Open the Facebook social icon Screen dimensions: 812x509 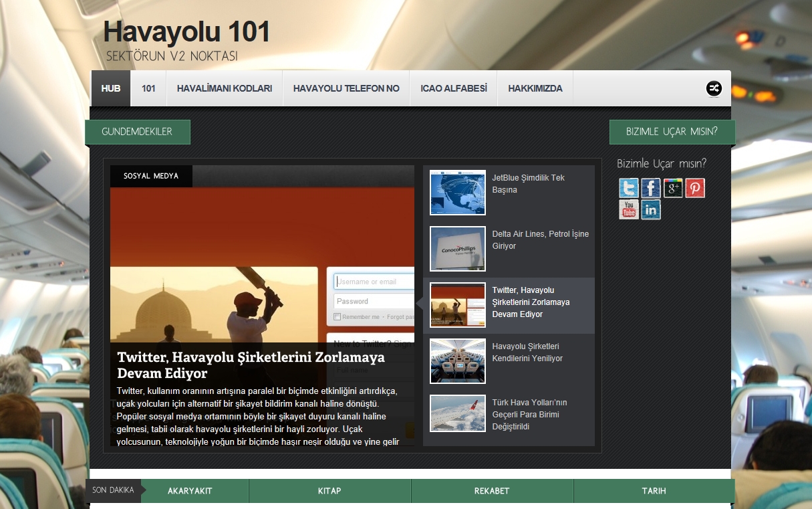tap(651, 188)
